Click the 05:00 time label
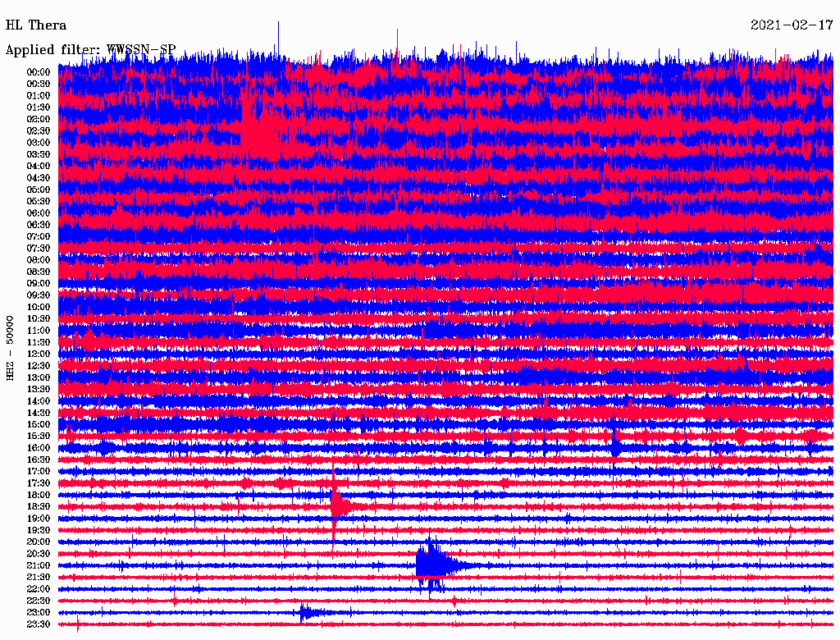Viewport: 840px width, 640px height. tap(39, 190)
